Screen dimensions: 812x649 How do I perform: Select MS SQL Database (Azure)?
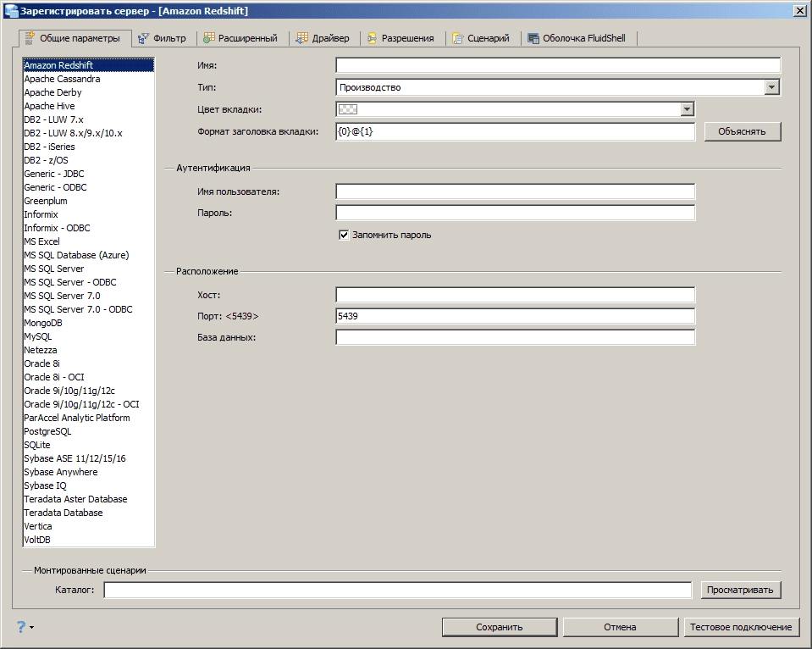[89, 255]
